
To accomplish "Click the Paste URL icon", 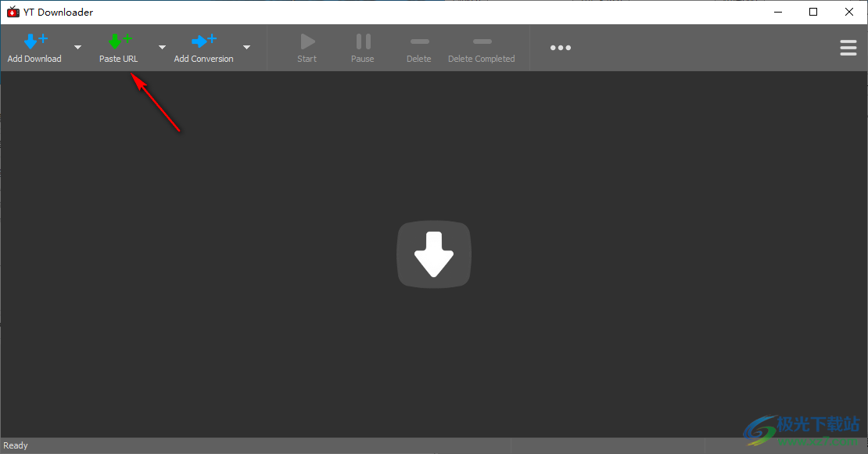I will [119, 41].
